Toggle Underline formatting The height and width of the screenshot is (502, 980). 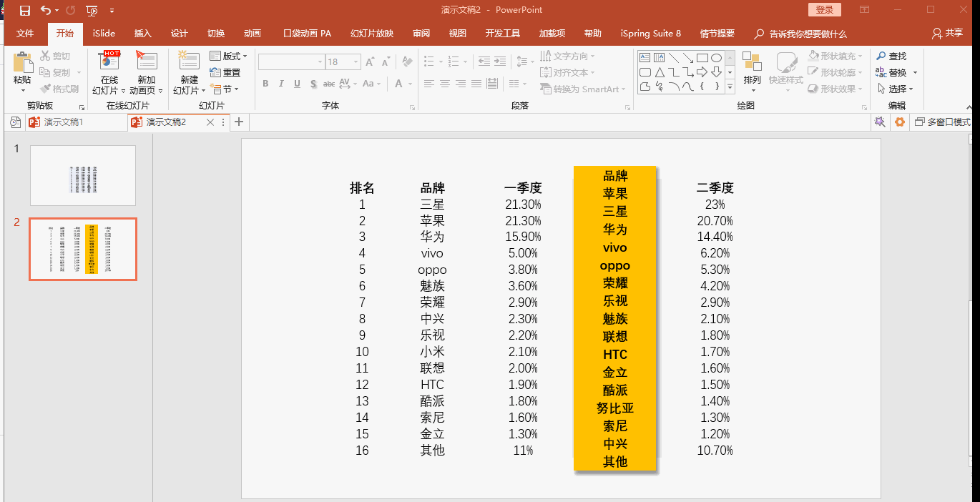[298, 84]
